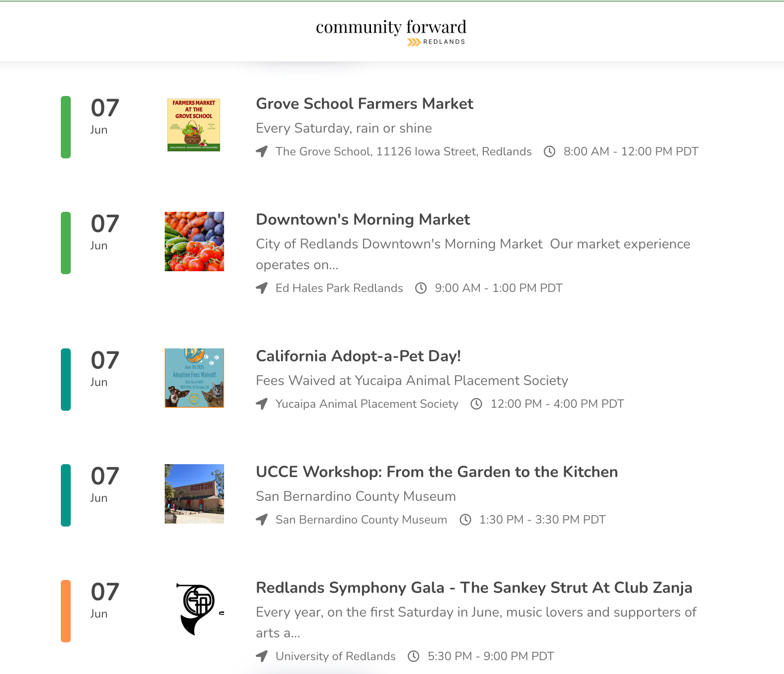Open UCCE Workshop: From the Garden event

[437, 472]
